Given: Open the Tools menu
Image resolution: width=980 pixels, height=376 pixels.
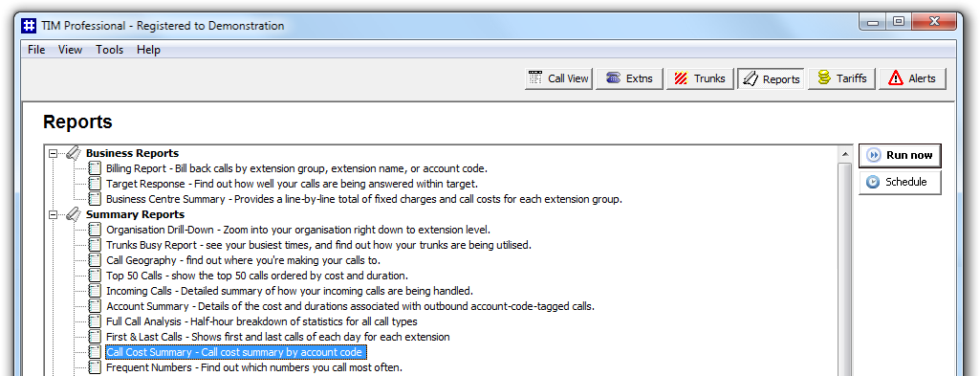Looking at the screenshot, I should click(109, 50).
